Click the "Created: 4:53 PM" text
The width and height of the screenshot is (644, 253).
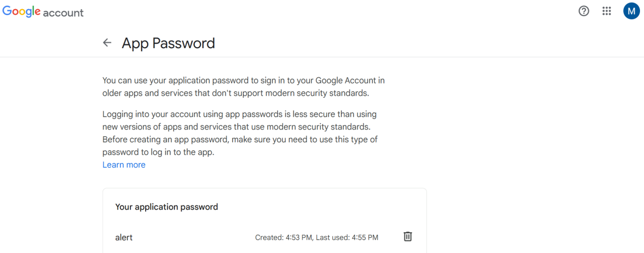coord(283,237)
